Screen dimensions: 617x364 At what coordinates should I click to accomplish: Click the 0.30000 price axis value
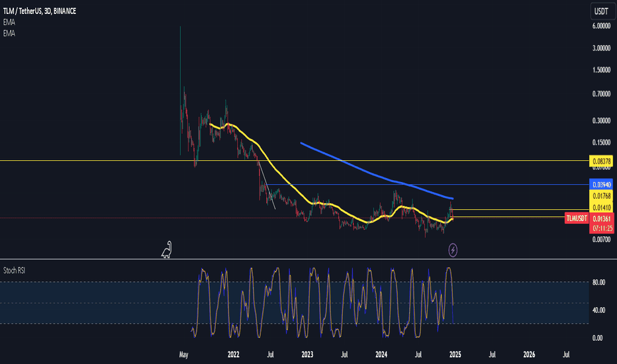602,120
